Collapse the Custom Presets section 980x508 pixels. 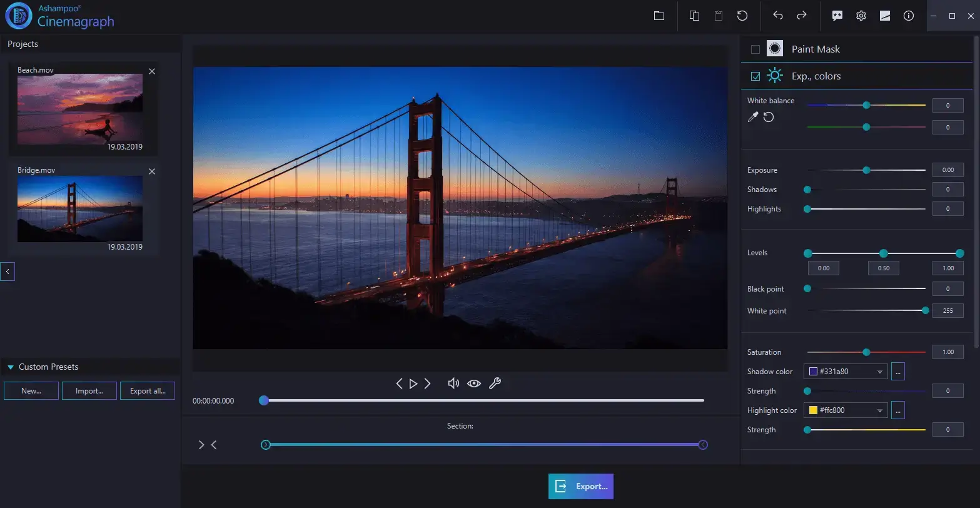[10, 367]
